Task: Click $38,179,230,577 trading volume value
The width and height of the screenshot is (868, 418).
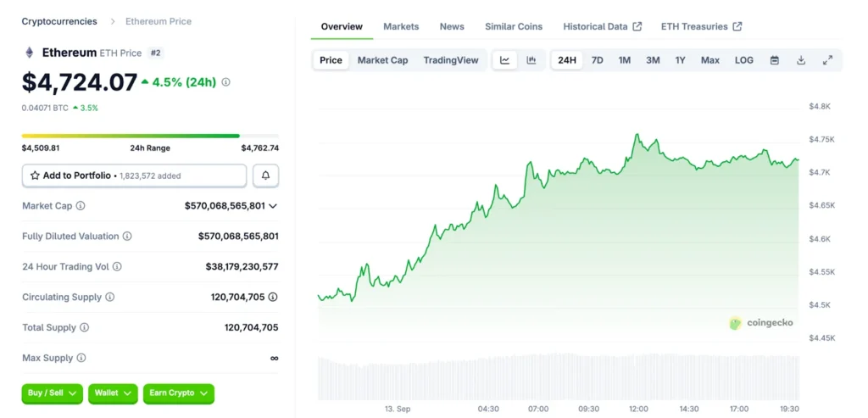Action: pyautogui.click(x=242, y=267)
